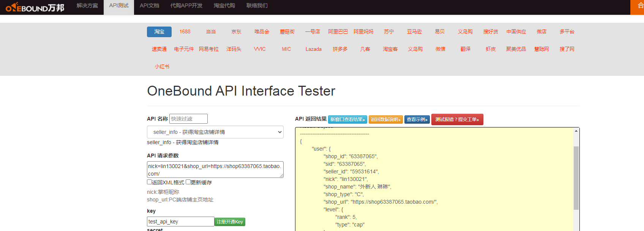644x231 pixels.
Task: Select the 亚马逊 platform link
Action: click(x=414, y=32)
